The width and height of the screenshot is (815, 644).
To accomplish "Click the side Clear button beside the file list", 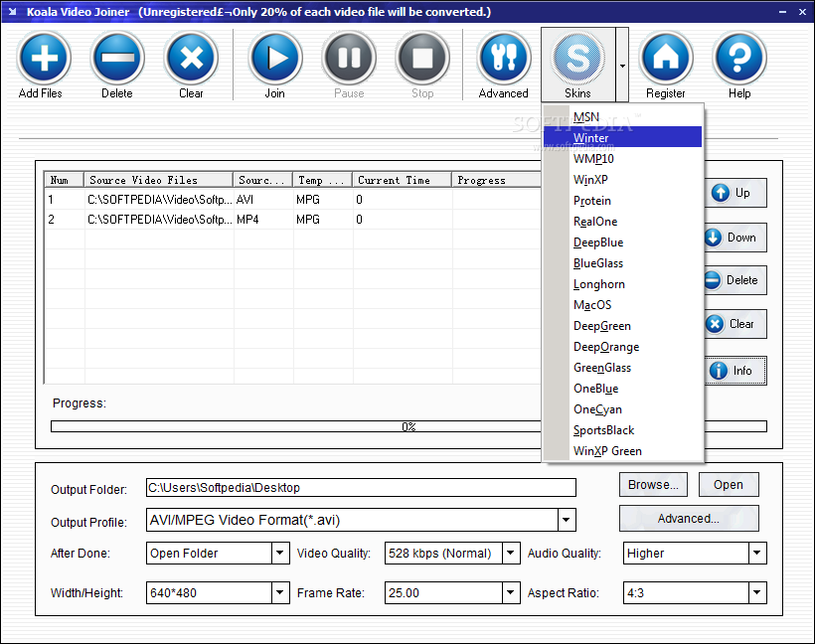I will (x=734, y=324).
